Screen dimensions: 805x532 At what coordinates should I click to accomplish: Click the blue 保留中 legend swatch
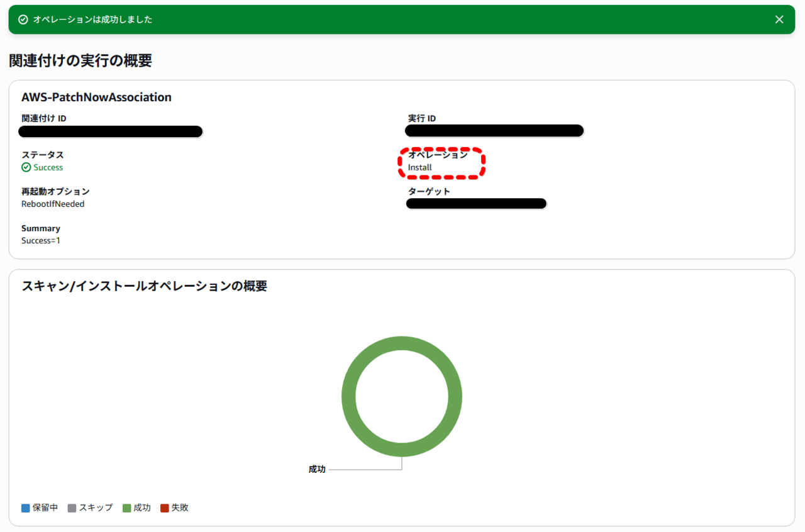coord(26,508)
